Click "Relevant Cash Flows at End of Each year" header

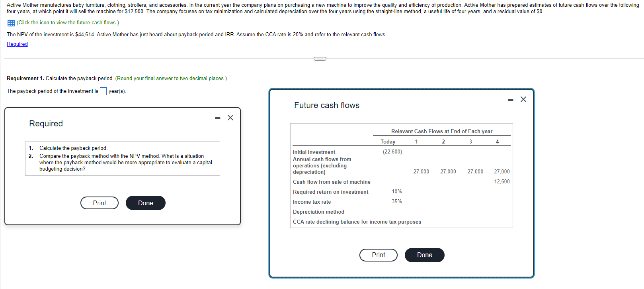pyautogui.click(x=442, y=132)
